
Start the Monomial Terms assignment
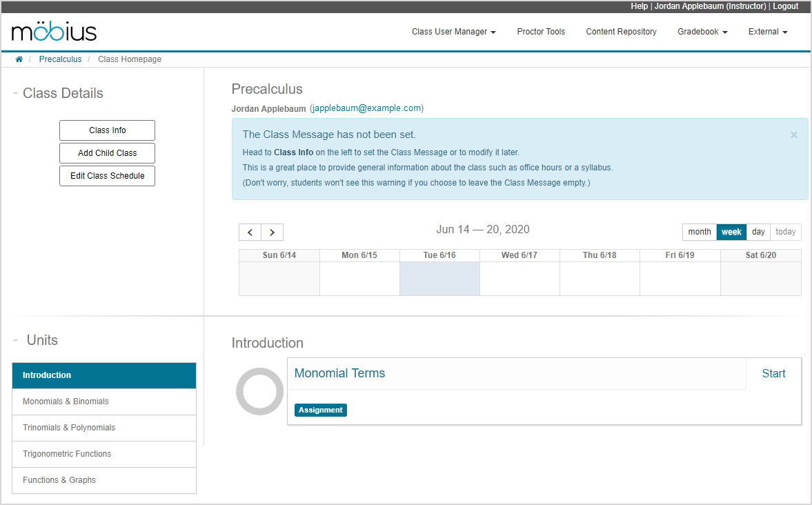coord(773,373)
